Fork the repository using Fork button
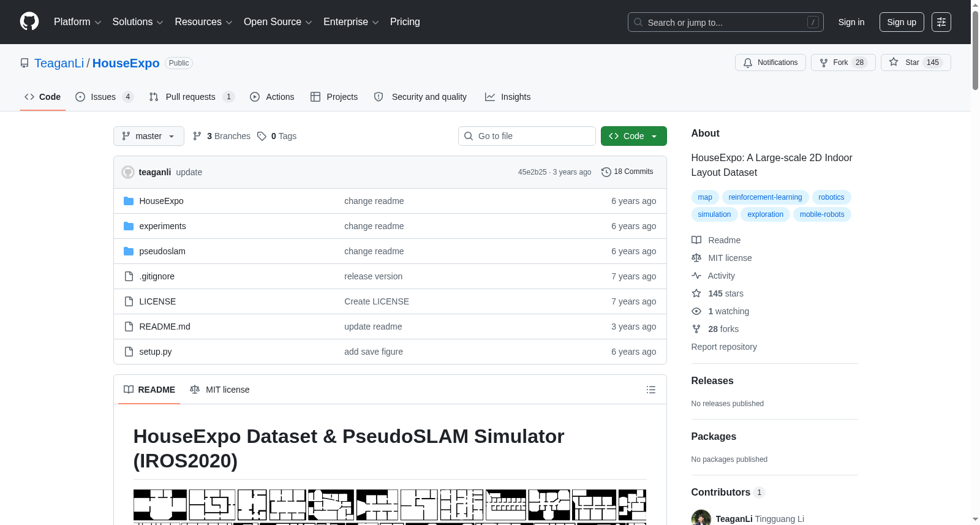 [x=843, y=62]
